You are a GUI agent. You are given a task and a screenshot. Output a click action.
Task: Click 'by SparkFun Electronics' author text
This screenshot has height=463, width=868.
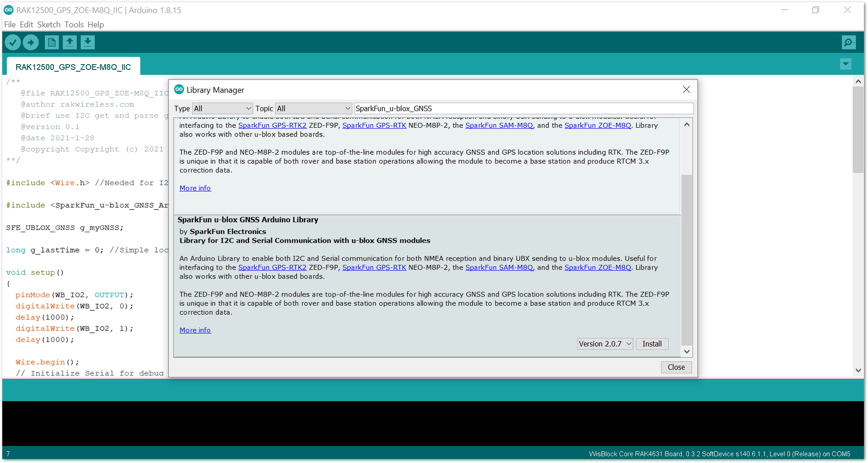pos(223,231)
